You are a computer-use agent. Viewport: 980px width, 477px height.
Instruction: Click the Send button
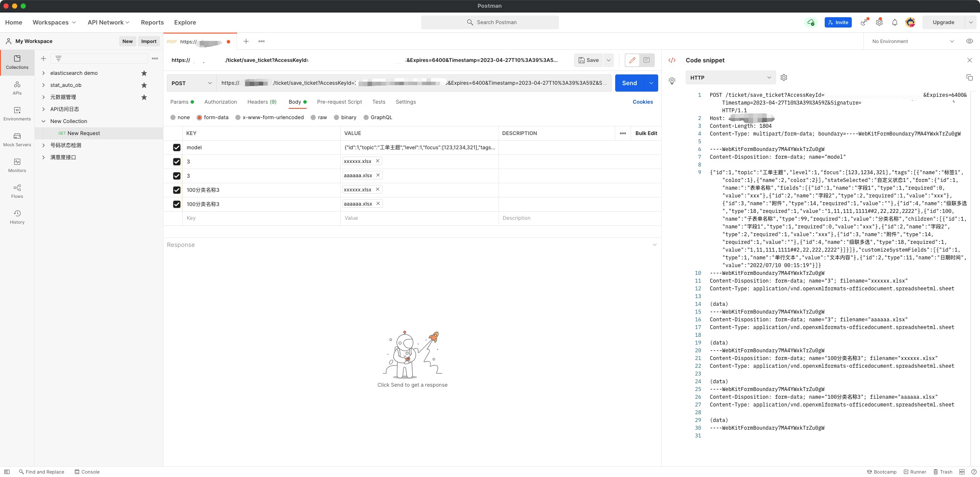[x=629, y=83]
